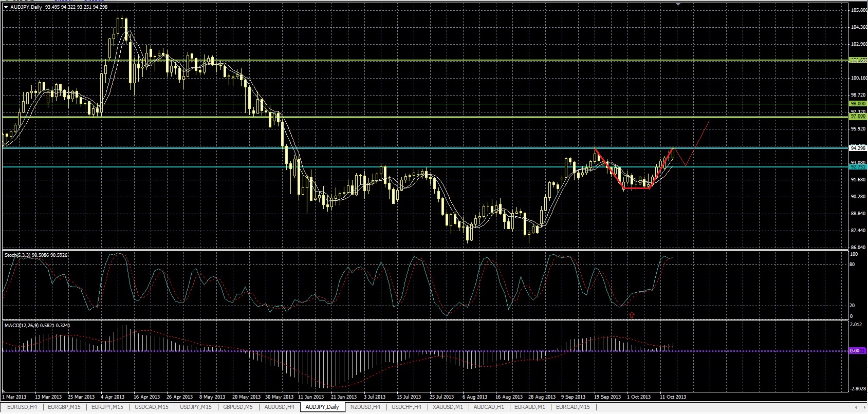Click 100.16 on the price scale

coord(858,78)
